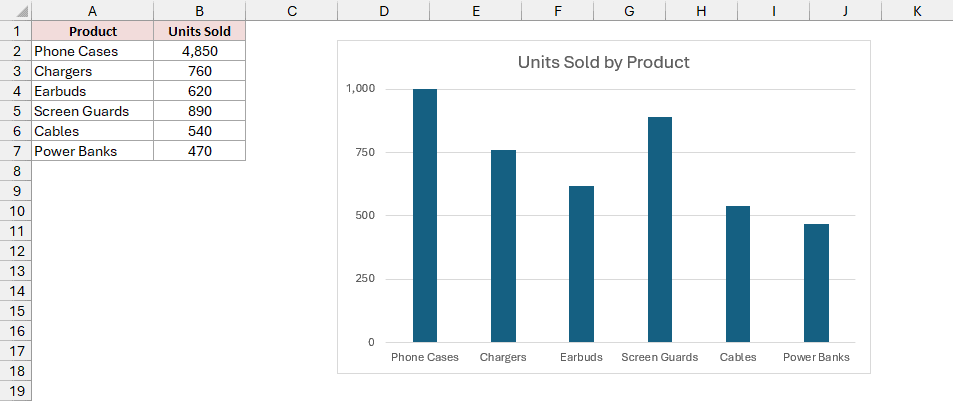Select the Cables bar in chart

(738, 274)
